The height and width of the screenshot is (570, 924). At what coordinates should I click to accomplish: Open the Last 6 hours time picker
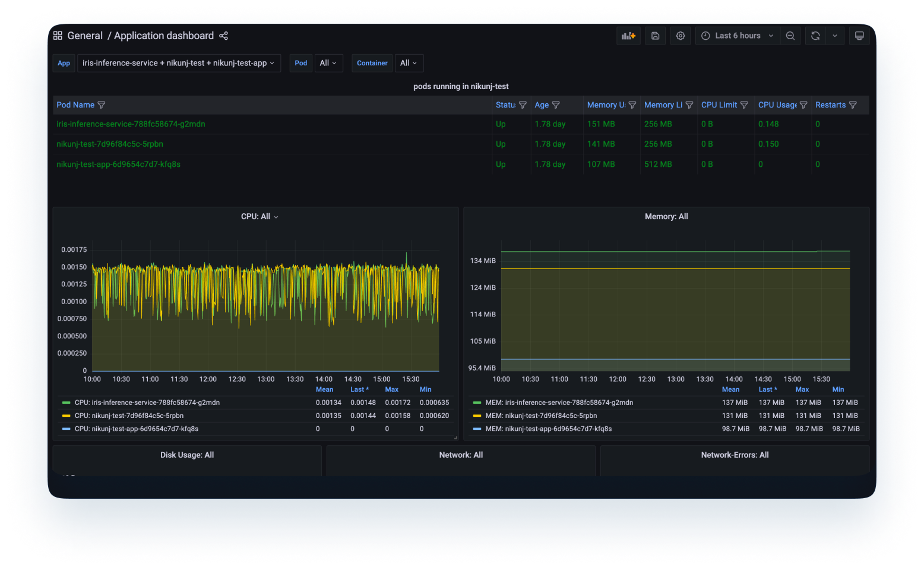coord(738,36)
